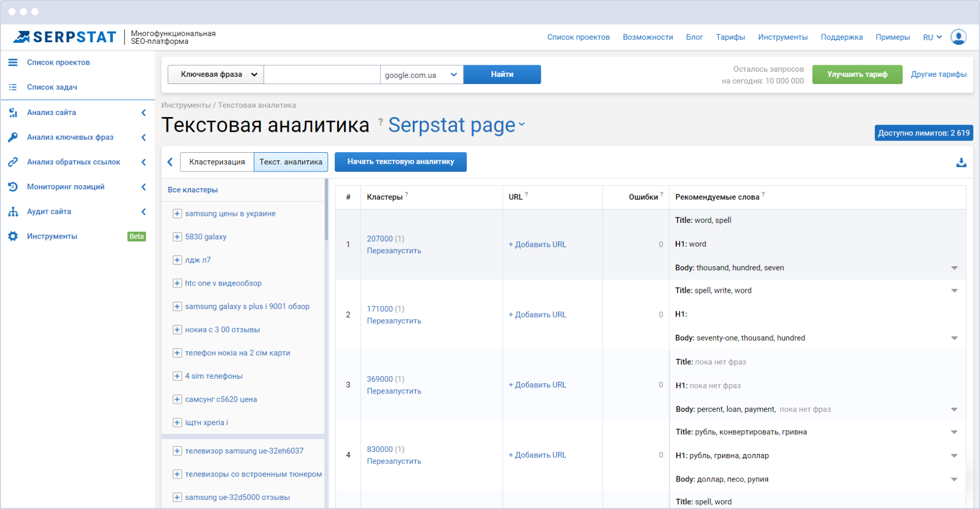Expand Body: percent, loan, payment row arrow
The width and height of the screenshot is (980, 509).
point(955,409)
